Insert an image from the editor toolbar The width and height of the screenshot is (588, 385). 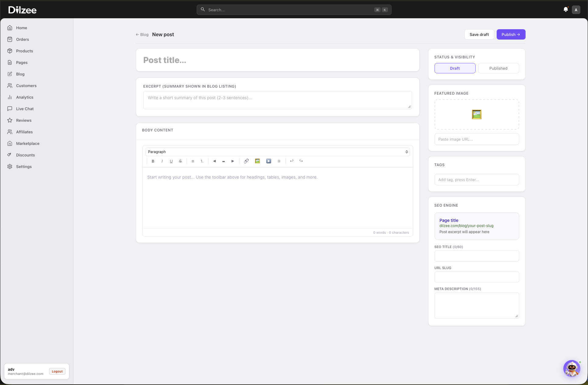[x=257, y=161]
